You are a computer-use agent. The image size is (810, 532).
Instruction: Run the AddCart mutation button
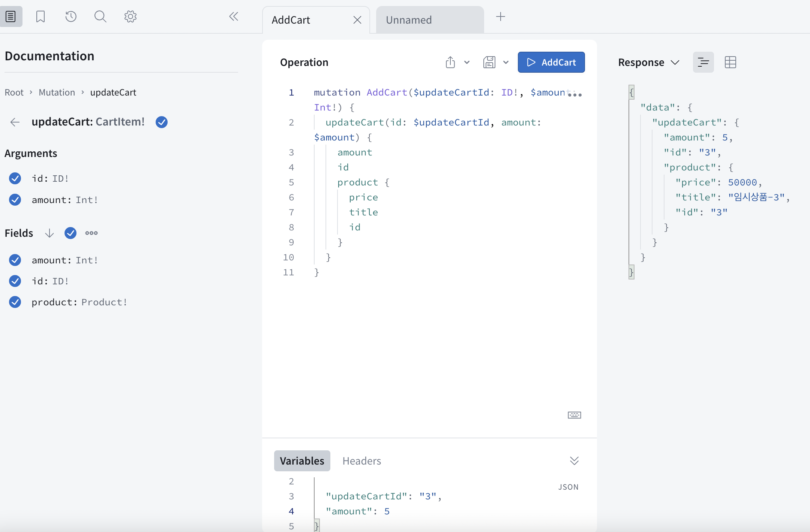point(551,62)
